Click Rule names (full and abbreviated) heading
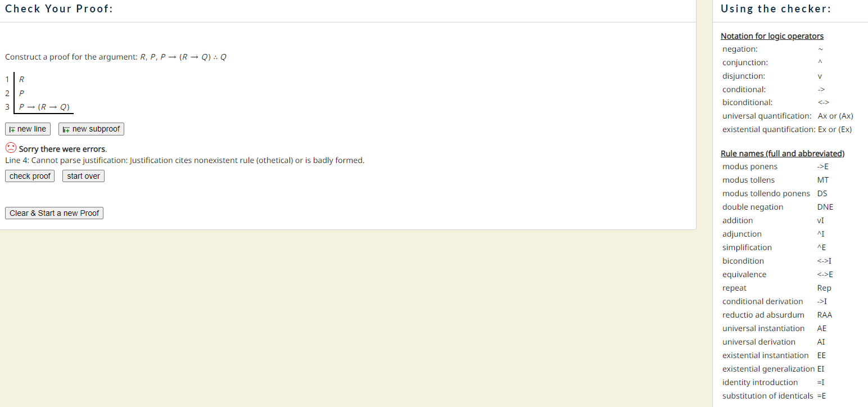This screenshot has width=868, height=407. [783, 153]
